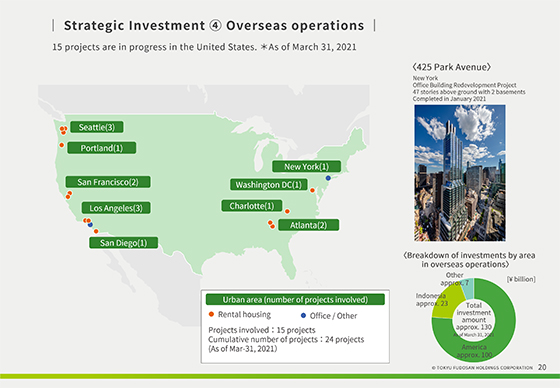Click the Urban area legend header
The image size is (560, 388).
point(295,299)
